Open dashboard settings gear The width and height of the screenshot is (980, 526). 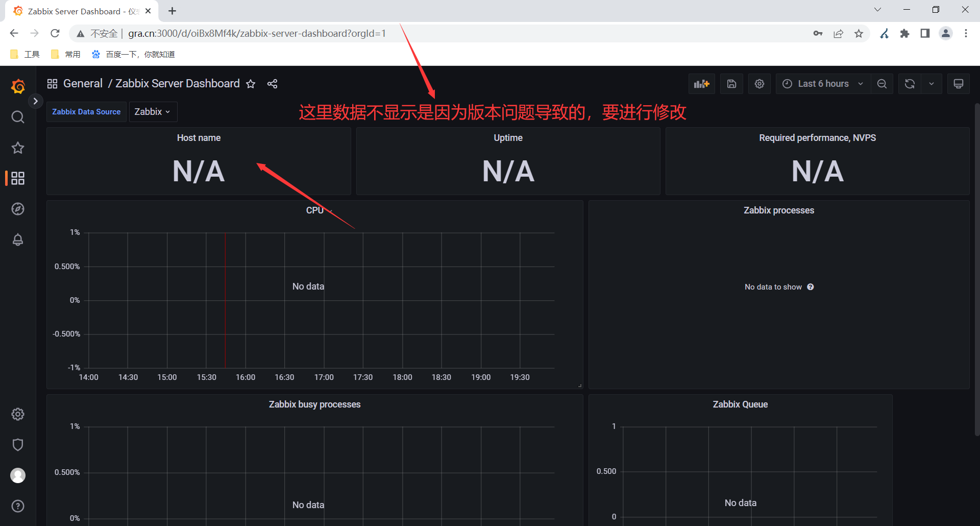[x=759, y=84]
